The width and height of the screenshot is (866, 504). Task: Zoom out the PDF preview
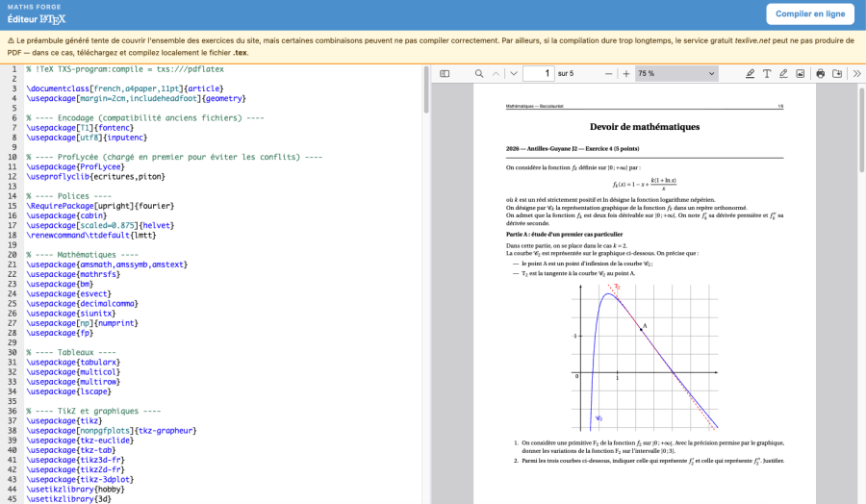tap(609, 73)
